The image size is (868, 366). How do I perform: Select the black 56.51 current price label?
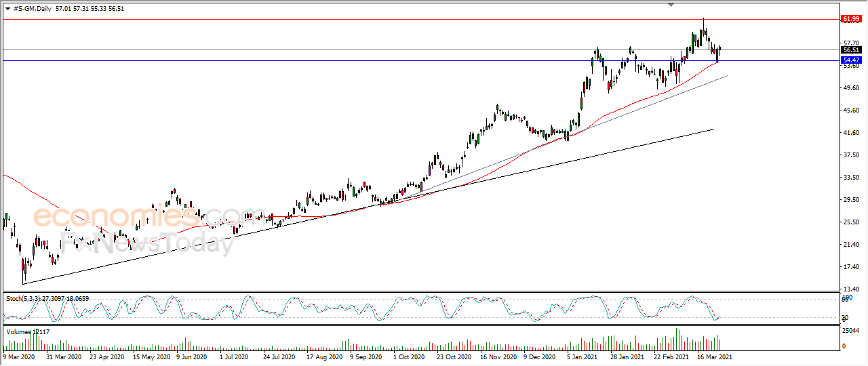coord(851,50)
